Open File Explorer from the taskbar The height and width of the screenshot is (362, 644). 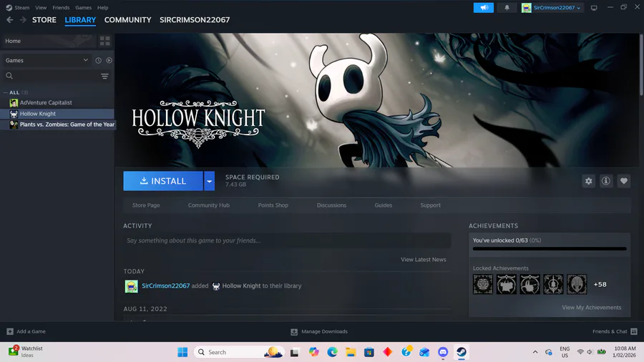(x=351, y=352)
